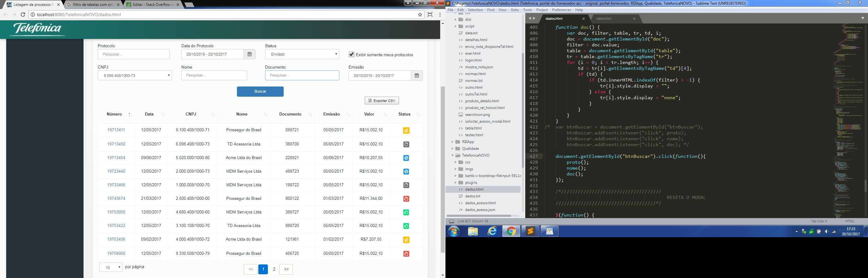Image resolution: width=868 pixels, height=278 pixels.
Task: Open the rows per page dropdown
Action: tap(111, 267)
